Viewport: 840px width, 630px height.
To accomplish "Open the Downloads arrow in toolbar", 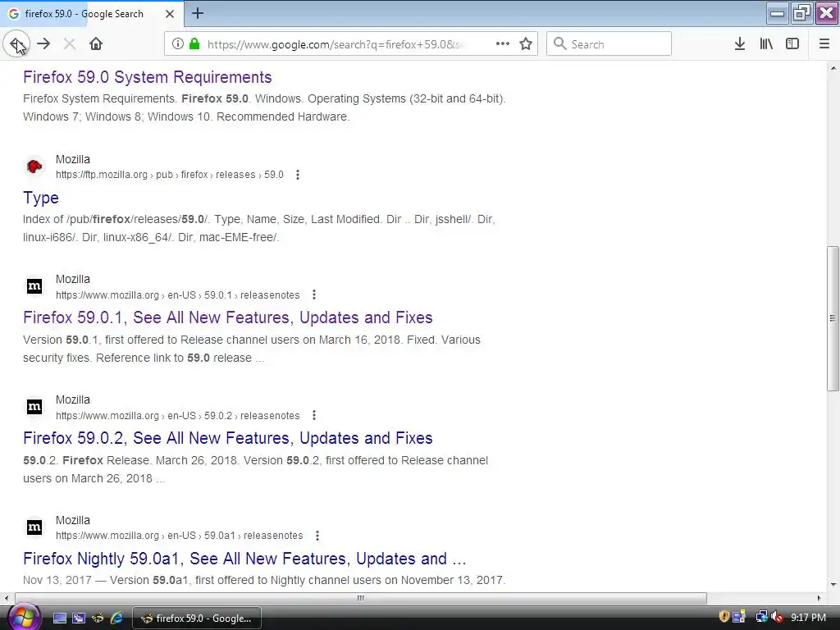I will (740, 44).
